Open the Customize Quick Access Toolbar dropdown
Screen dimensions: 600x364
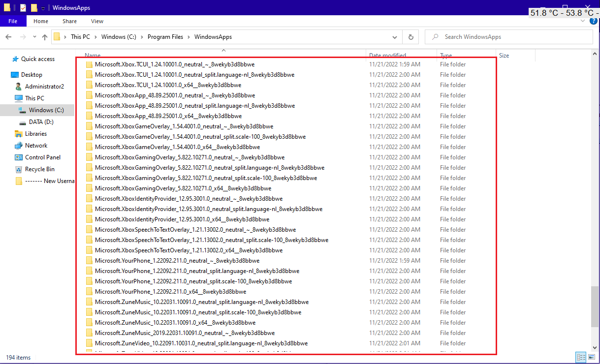coord(43,8)
